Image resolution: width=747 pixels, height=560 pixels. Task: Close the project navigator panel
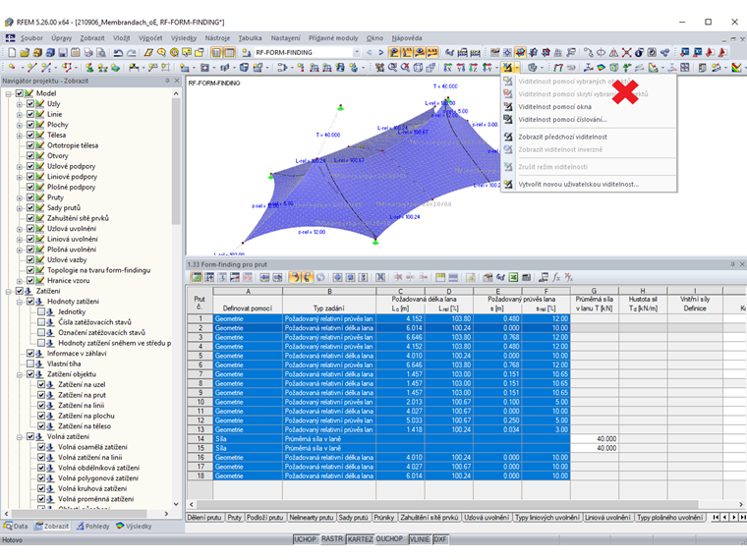[x=177, y=81]
